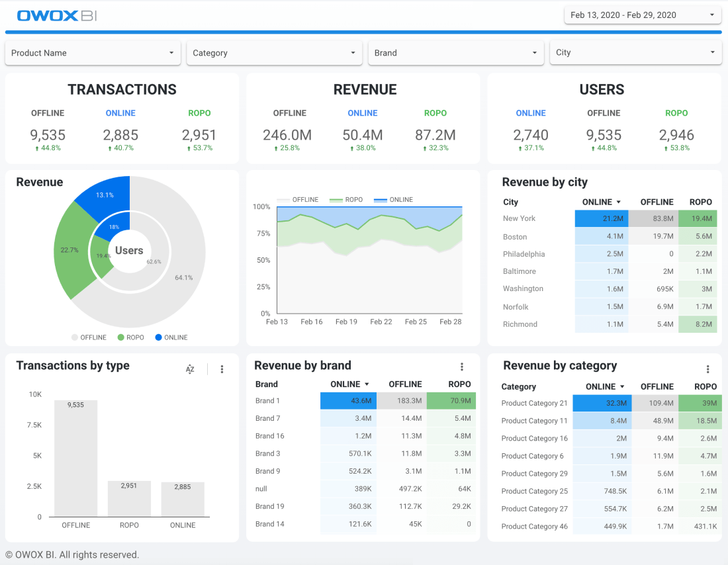Image resolution: width=728 pixels, height=565 pixels.
Task: Toggle ROPO legend item under Revenue donut
Action: 131,337
